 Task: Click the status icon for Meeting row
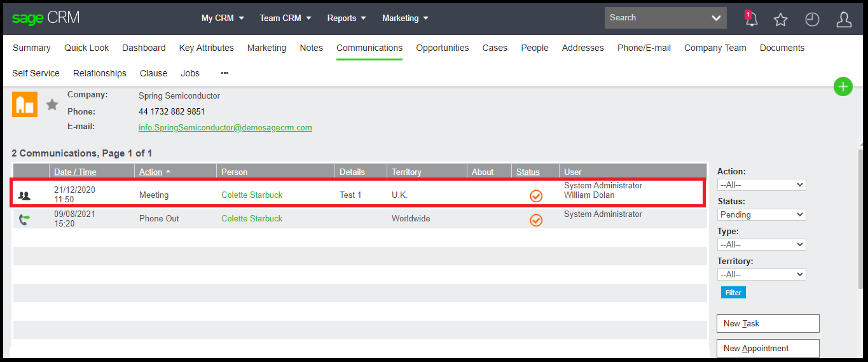536,196
